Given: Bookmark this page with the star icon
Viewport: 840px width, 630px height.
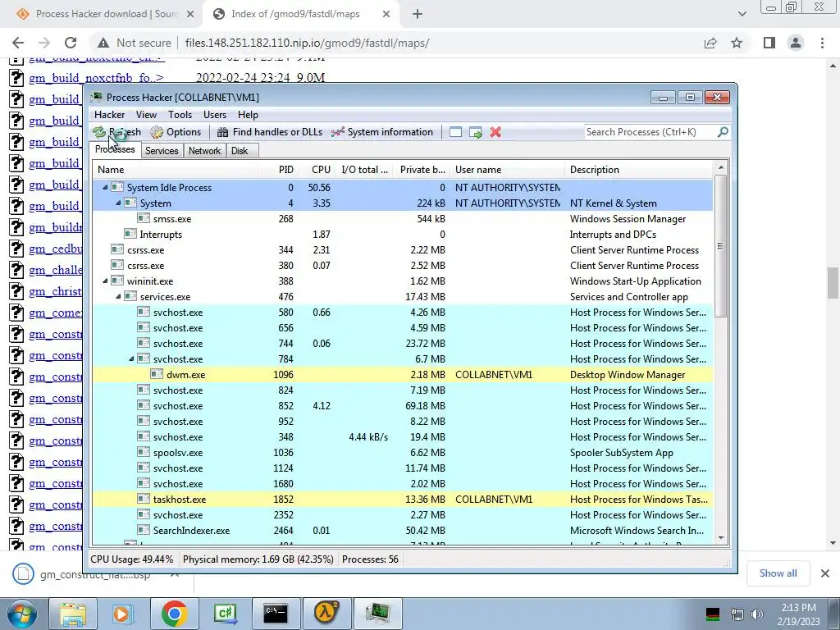Looking at the screenshot, I should tap(737, 43).
